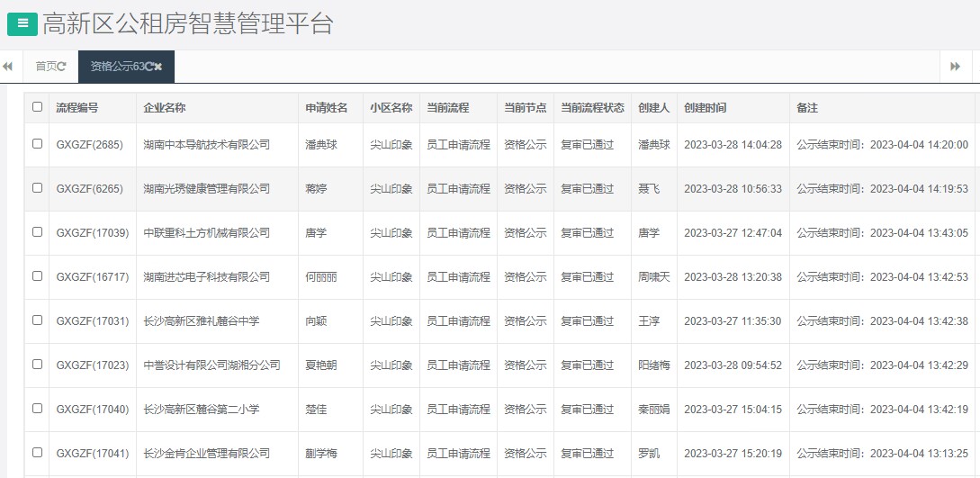
Task: Click flow number GXGZF(17031)
Action: (93, 321)
